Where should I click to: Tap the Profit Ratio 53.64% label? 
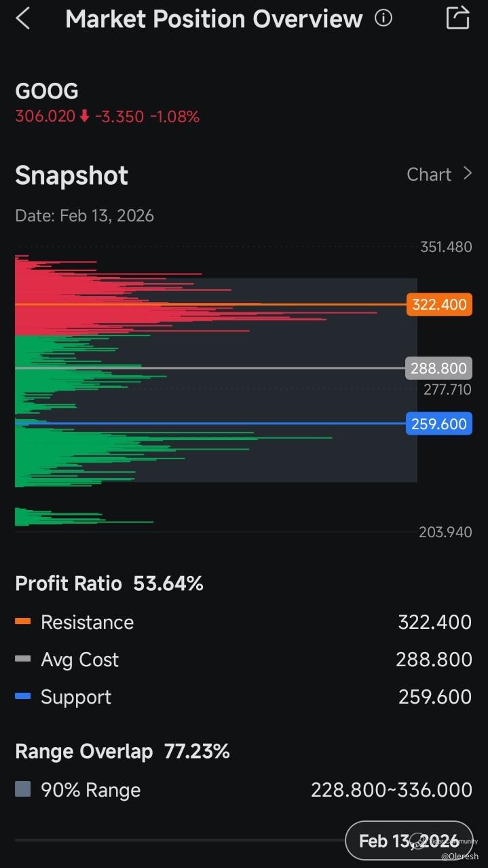pyautogui.click(x=109, y=583)
